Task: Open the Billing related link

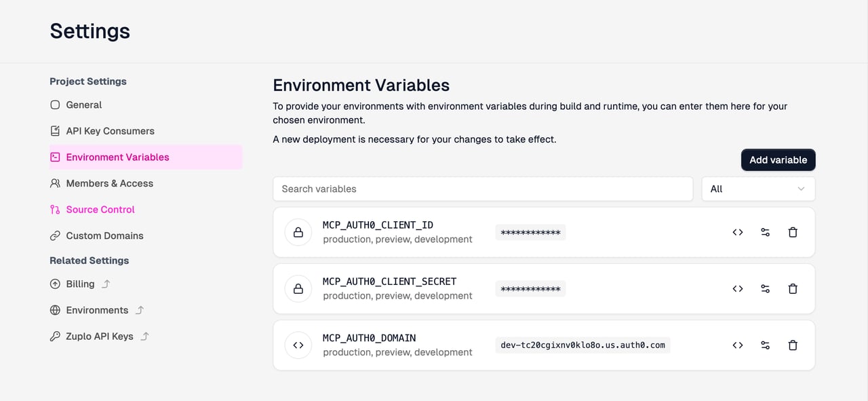Action: [x=80, y=284]
